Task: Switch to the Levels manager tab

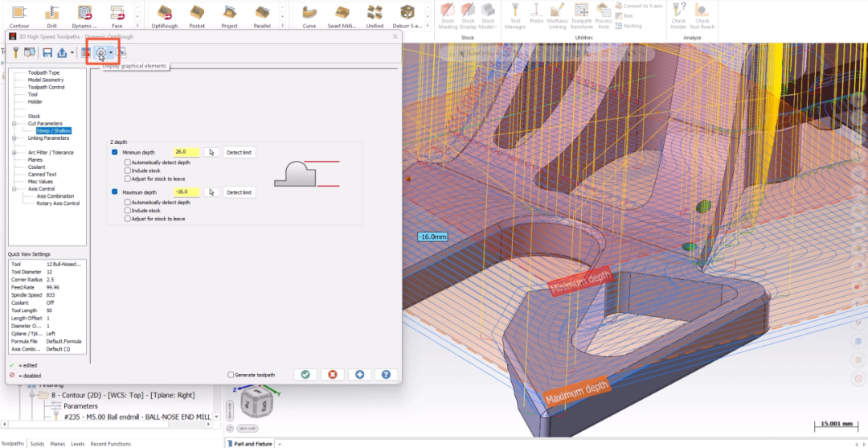Action: pyautogui.click(x=77, y=443)
